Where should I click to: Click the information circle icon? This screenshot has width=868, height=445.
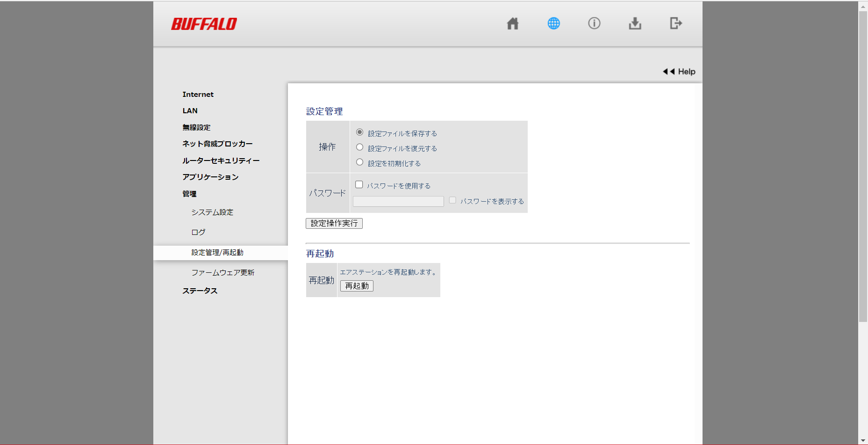pos(594,23)
